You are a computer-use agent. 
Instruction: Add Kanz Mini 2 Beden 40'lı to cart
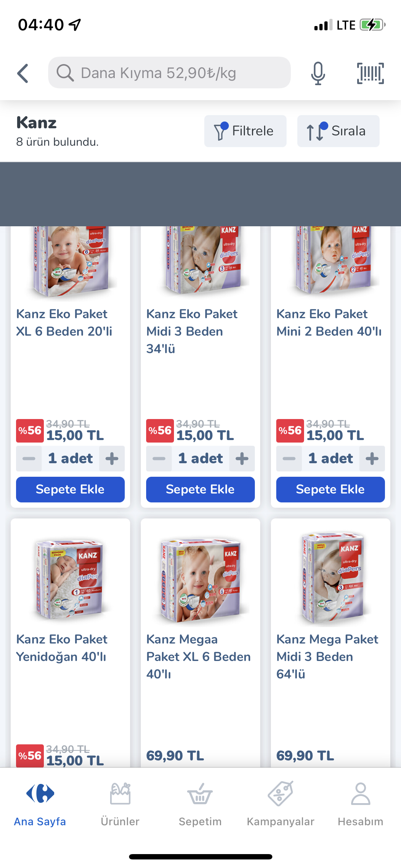coord(330,490)
